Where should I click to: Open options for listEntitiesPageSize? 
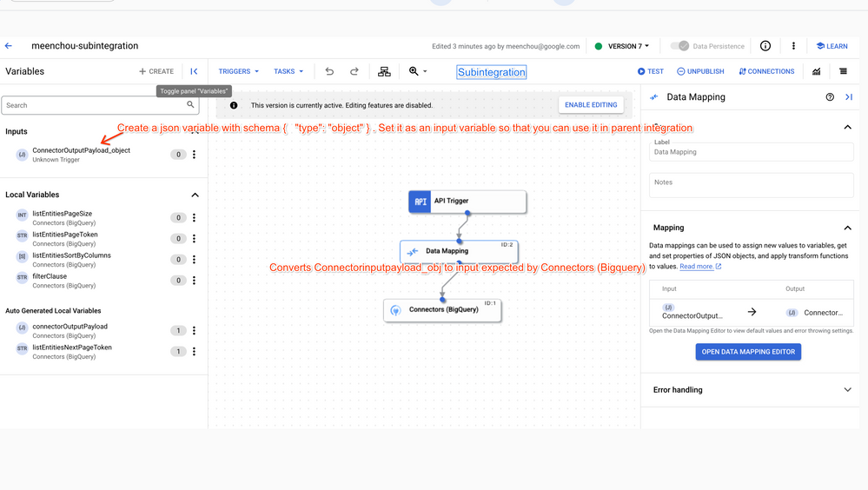tap(194, 217)
